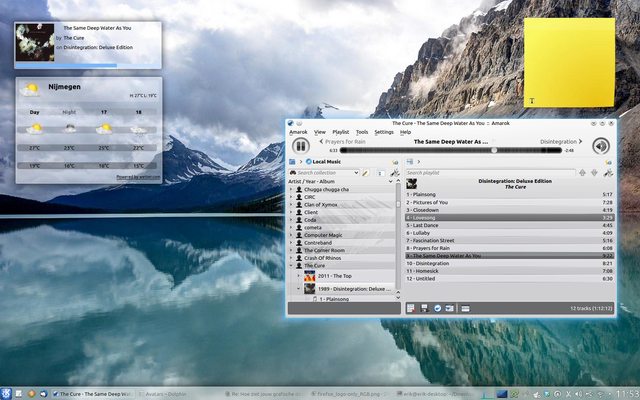
Task: Click the now playing widget progress bar
Action: coord(88,65)
